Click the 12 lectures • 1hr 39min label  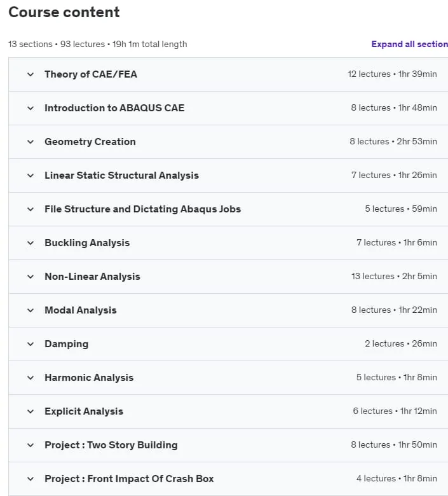392,74
